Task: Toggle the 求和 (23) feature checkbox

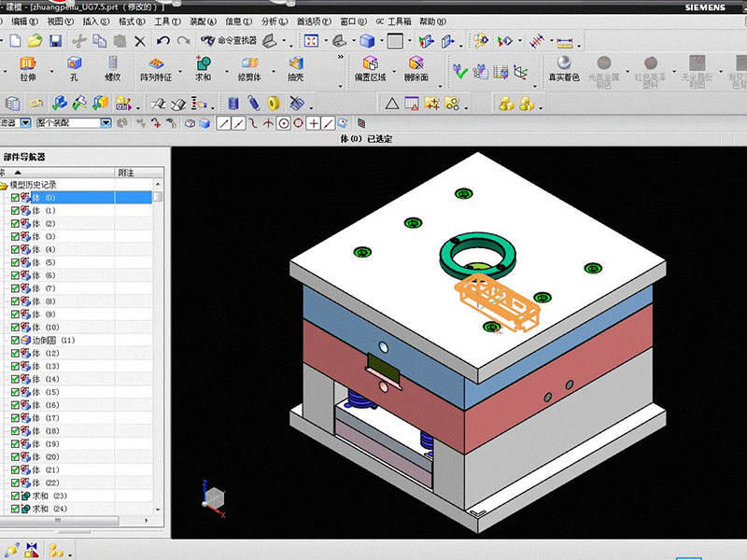Action: click(15, 496)
